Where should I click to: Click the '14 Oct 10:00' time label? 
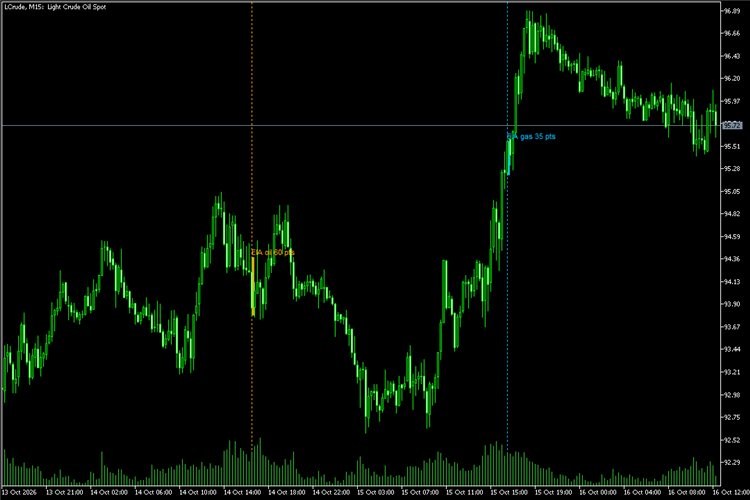(198, 492)
